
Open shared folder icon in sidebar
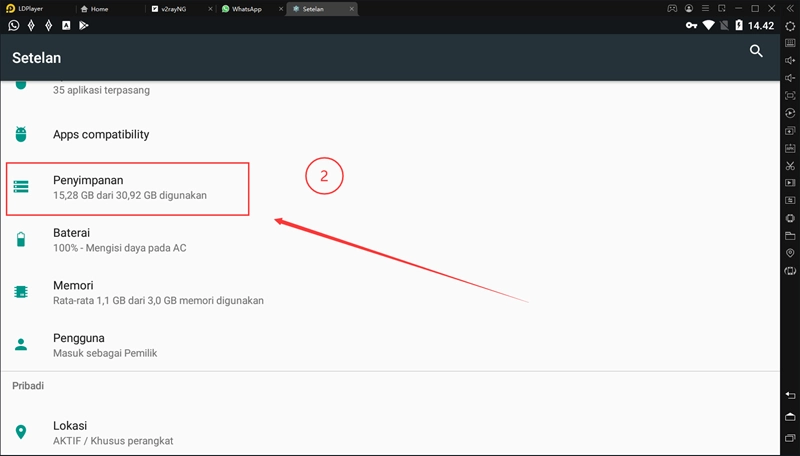click(790, 236)
